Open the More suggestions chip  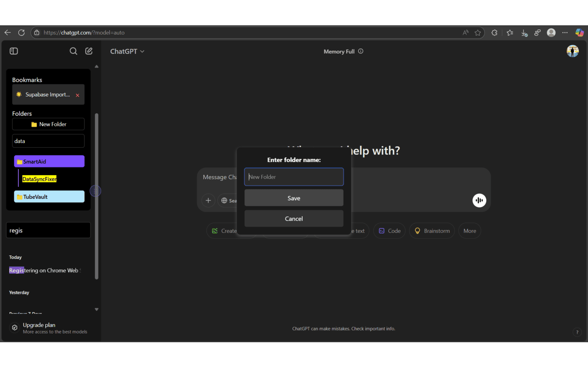click(469, 231)
